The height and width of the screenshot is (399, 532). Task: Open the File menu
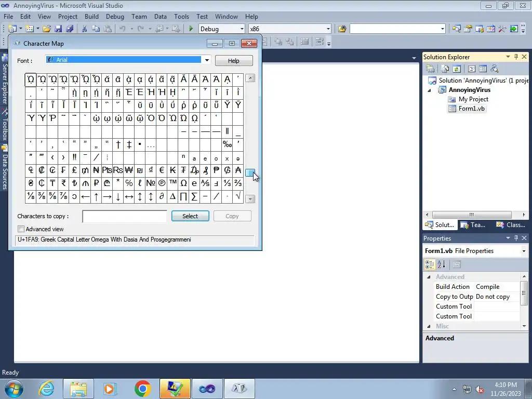click(8, 16)
